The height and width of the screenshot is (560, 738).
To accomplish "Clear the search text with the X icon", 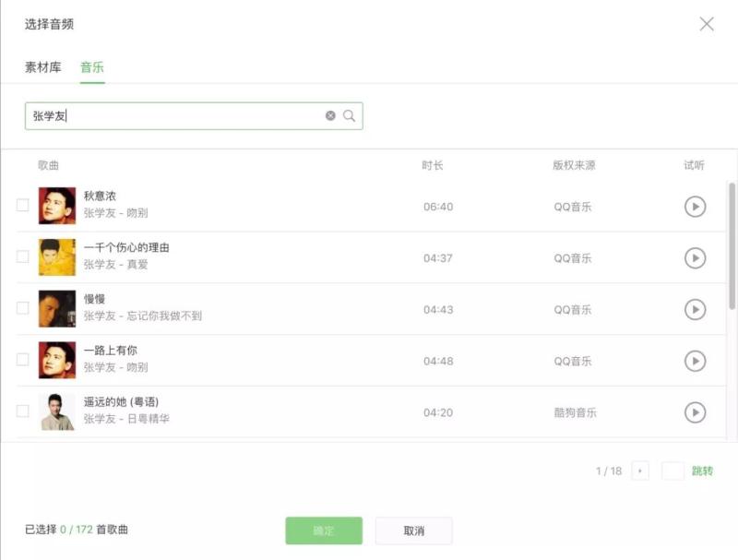I will tap(330, 116).
